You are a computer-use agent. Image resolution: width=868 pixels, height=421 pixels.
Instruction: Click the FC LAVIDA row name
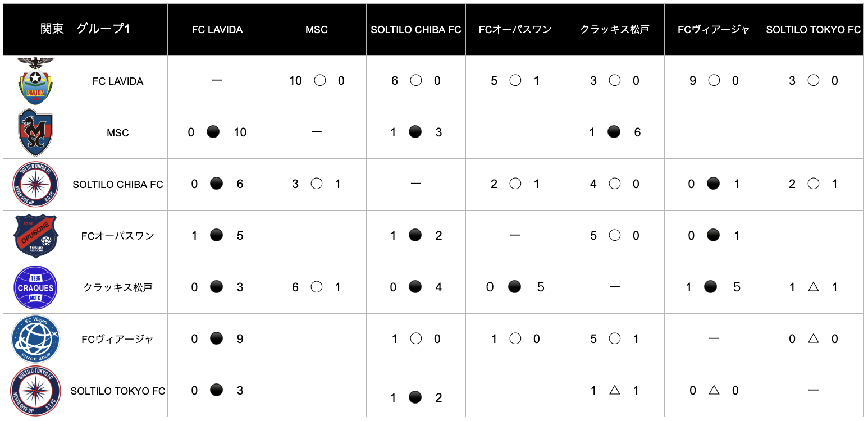118,81
